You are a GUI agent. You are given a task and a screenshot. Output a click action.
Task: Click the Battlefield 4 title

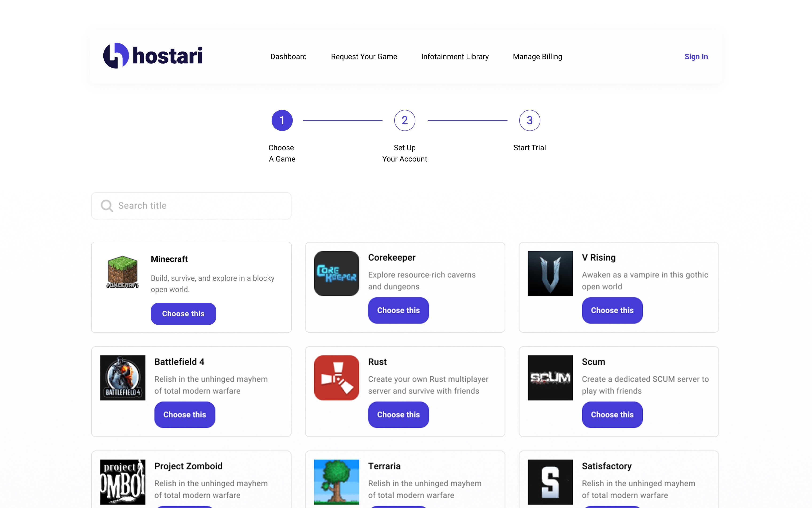pos(179,362)
